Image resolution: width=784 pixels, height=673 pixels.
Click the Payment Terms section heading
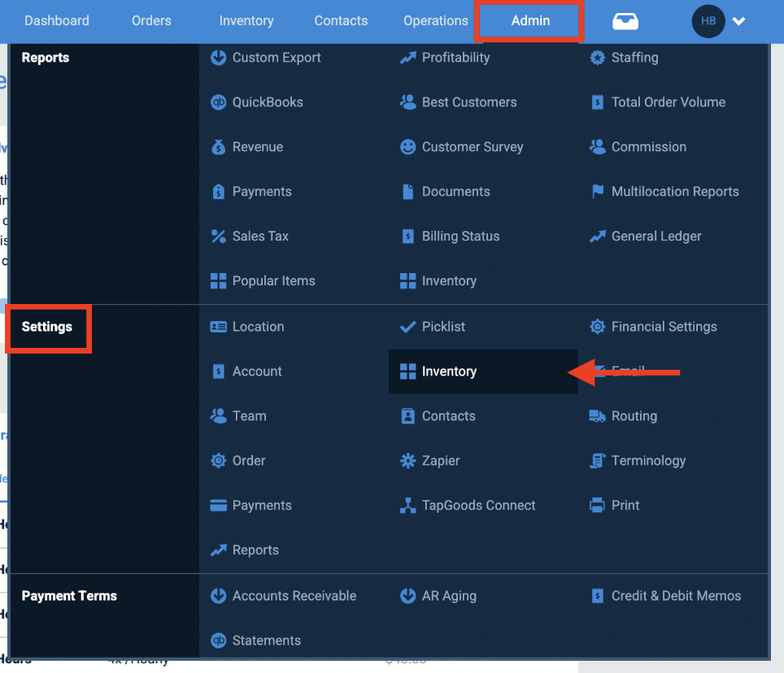(69, 596)
